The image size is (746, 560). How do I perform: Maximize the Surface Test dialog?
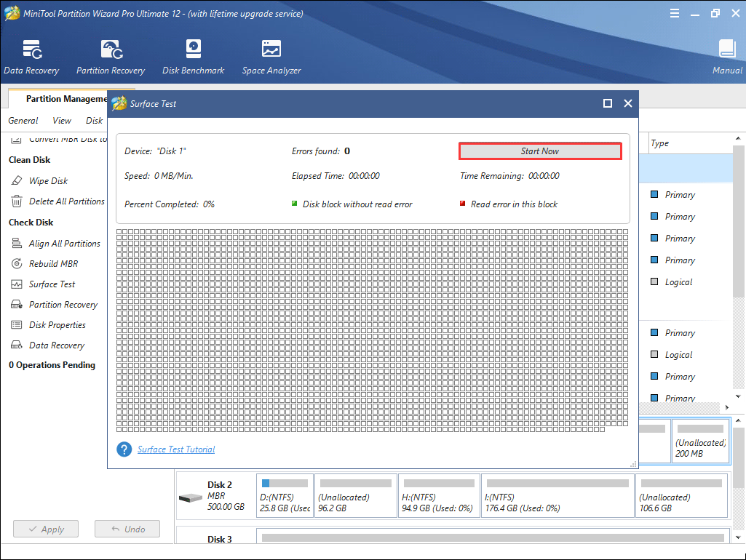pos(608,103)
